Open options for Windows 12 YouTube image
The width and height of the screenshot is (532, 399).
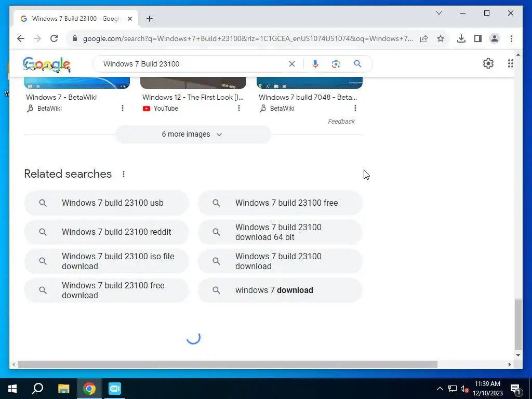[x=239, y=108]
